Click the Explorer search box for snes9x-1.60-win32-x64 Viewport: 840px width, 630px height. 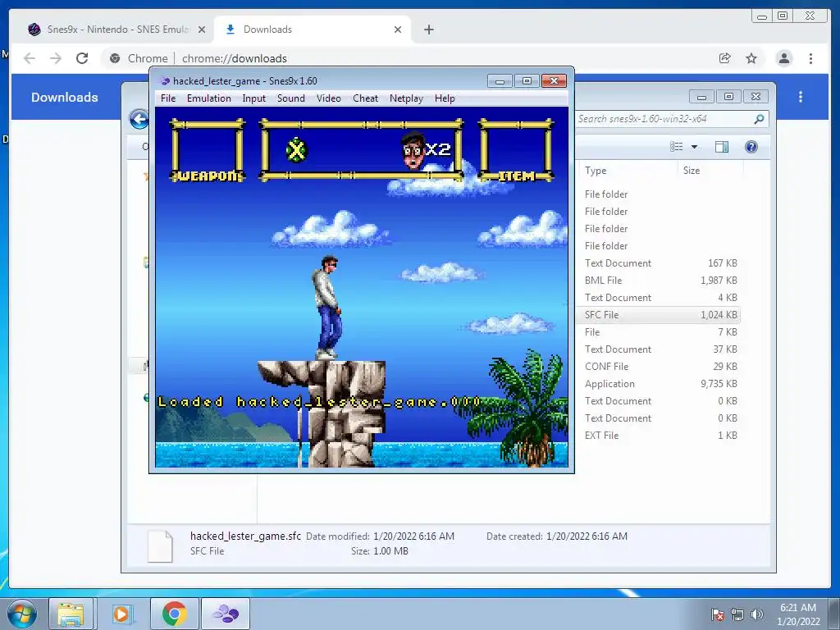pyautogui.click(x=663, y=119)
